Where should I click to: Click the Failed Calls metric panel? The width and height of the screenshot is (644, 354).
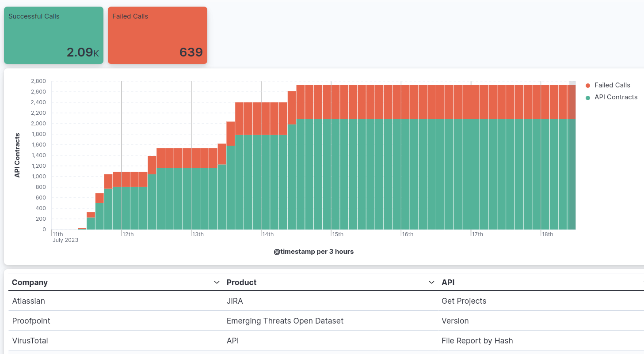157,35
